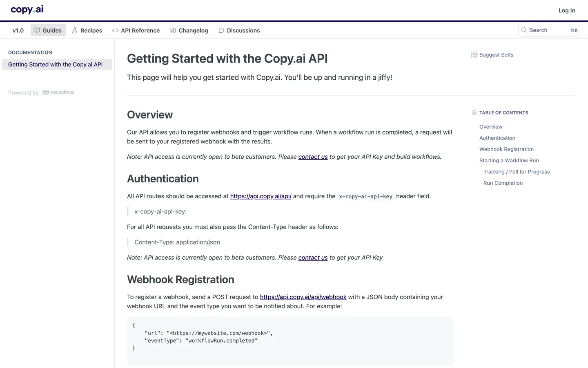Viewport: 588px width, 368px height.
Task: Jump to Starting a Workflow Run section
Action: 509,160
